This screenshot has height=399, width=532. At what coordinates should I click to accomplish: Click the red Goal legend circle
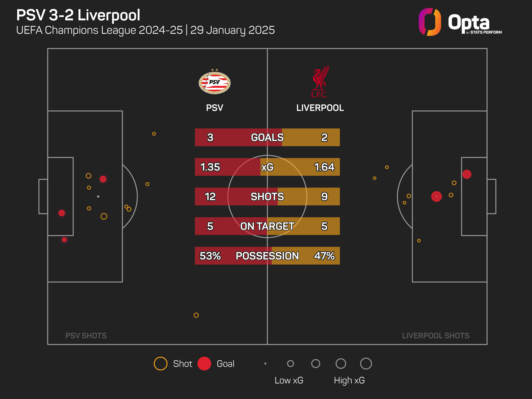click(204, 363)
